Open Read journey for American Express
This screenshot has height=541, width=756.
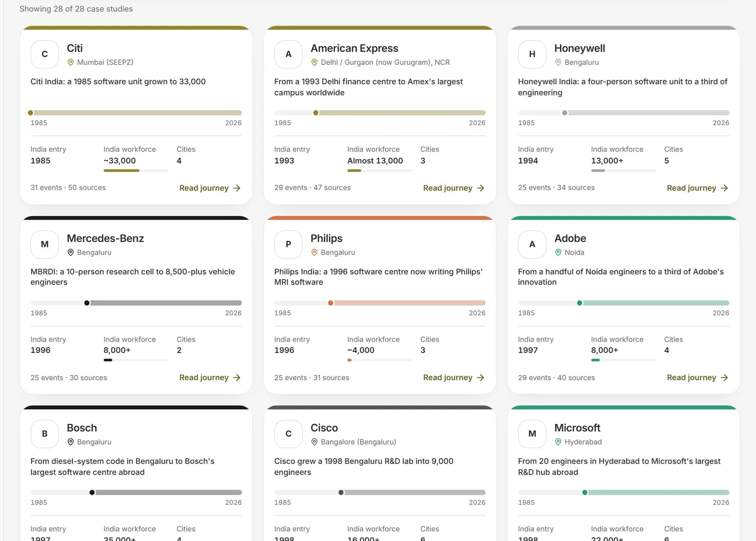454,188
